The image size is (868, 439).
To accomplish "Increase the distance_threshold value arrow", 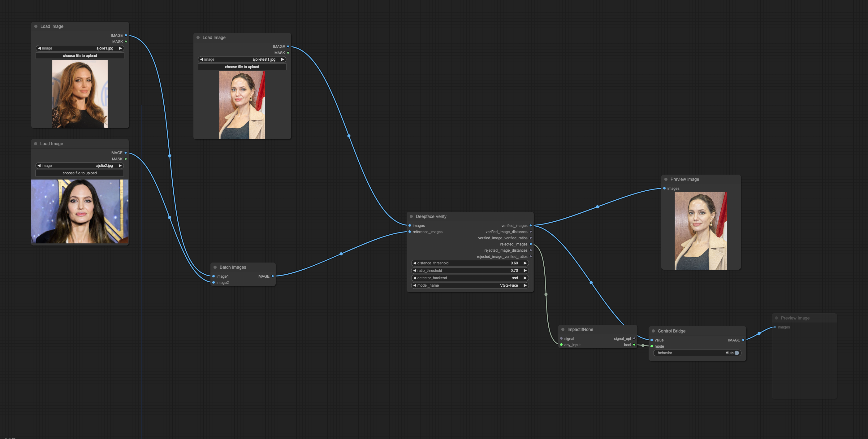I will coord(525,263).
